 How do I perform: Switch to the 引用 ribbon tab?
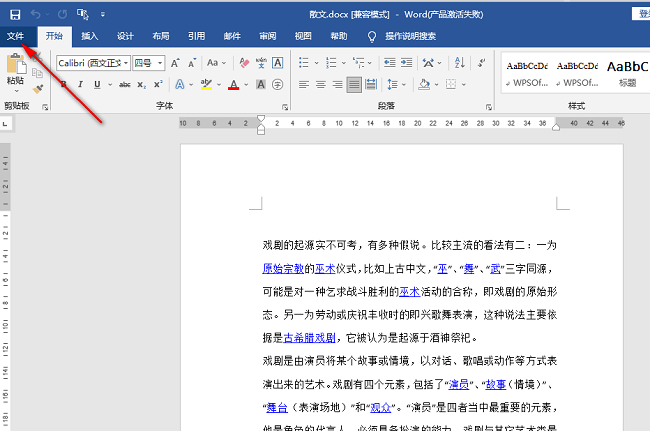196,36
